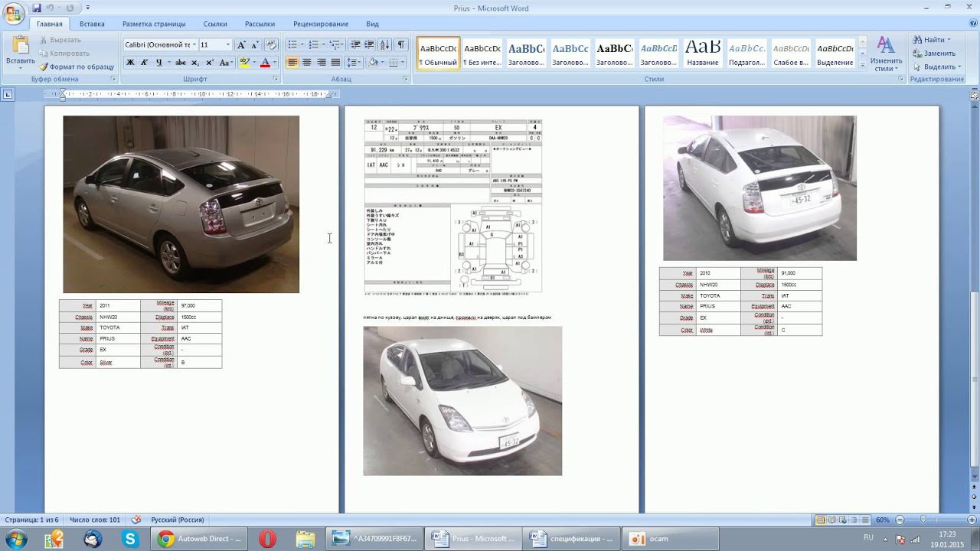
Task: Expand the styles gallery More arrow
Action: (862, 67)
